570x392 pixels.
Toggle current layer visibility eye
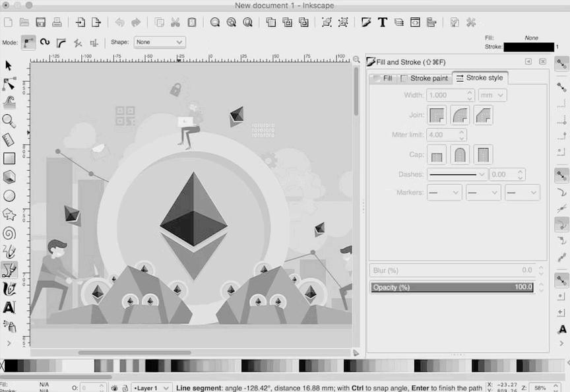coord(115,388)
